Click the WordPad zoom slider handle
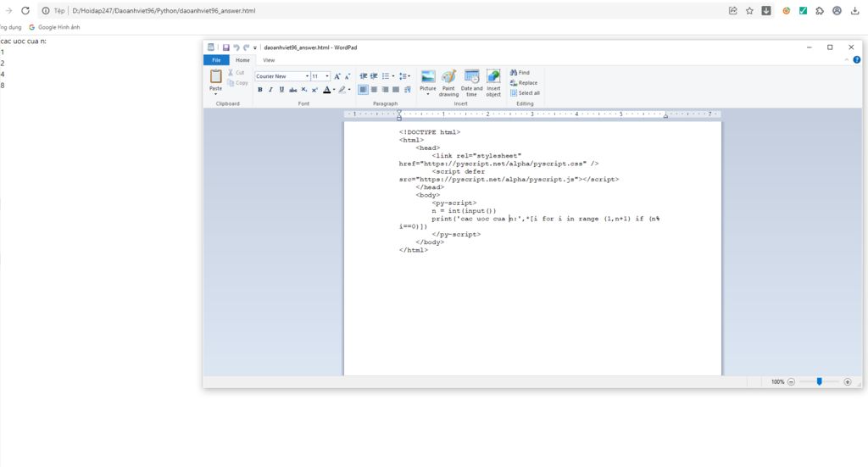This screenshot has width=868, height=467. 820,381
